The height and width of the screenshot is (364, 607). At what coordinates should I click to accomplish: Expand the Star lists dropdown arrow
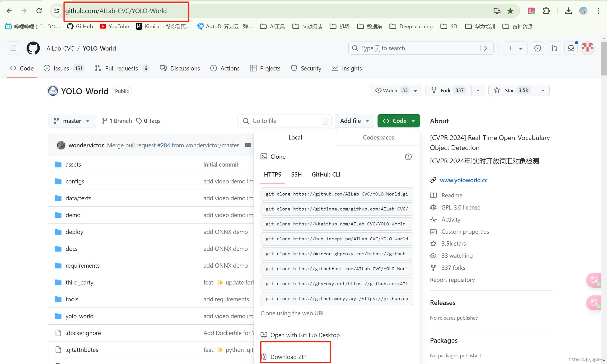point(543,90)
